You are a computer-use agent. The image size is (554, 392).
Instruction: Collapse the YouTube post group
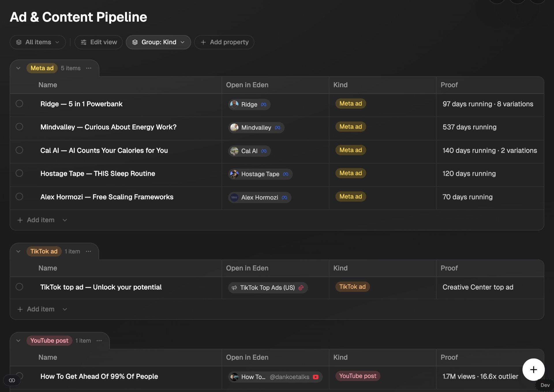coord(18,341)
